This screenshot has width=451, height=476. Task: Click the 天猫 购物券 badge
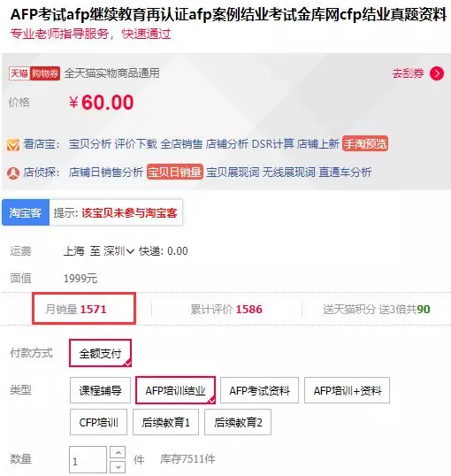point(34,73)
